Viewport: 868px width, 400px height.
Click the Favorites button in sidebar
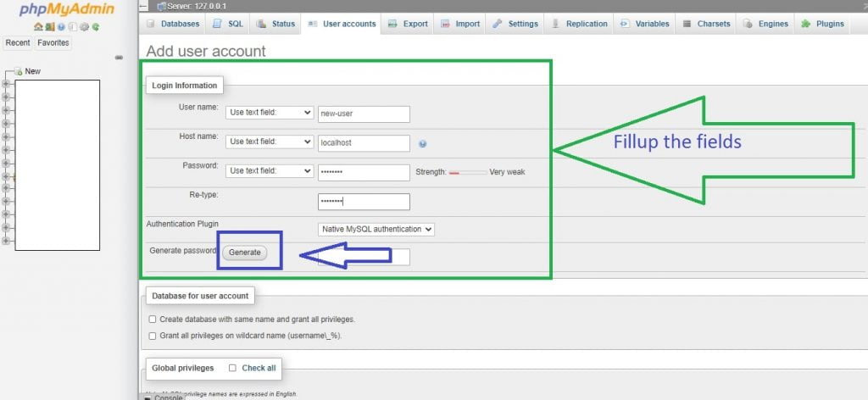point(53,42)
